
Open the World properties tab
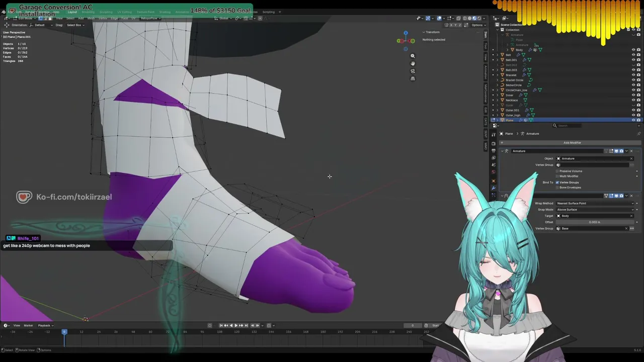tap(494, 172)
